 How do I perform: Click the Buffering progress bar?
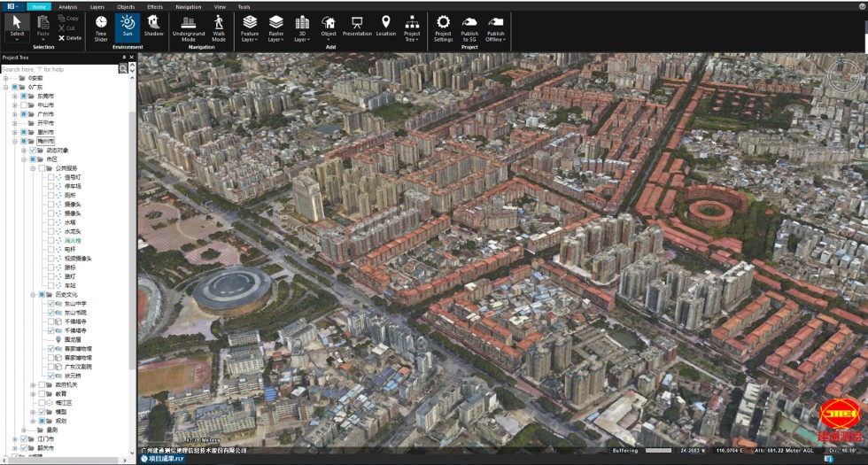(x=658, y=451)
